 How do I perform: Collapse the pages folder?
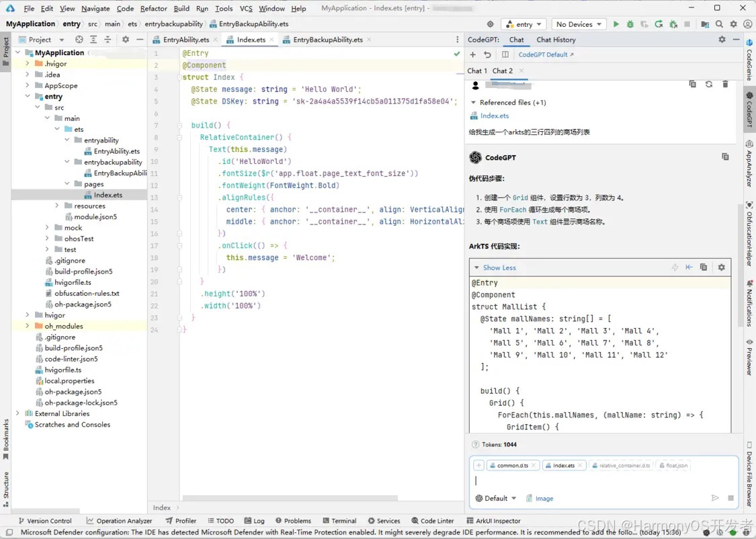(67, 183)
